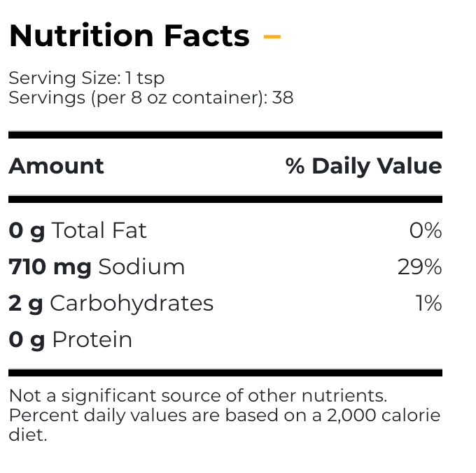This screenshot has height=473, width=476.
Task: Click the % Daily Value column header
Action: click(364, 166)
